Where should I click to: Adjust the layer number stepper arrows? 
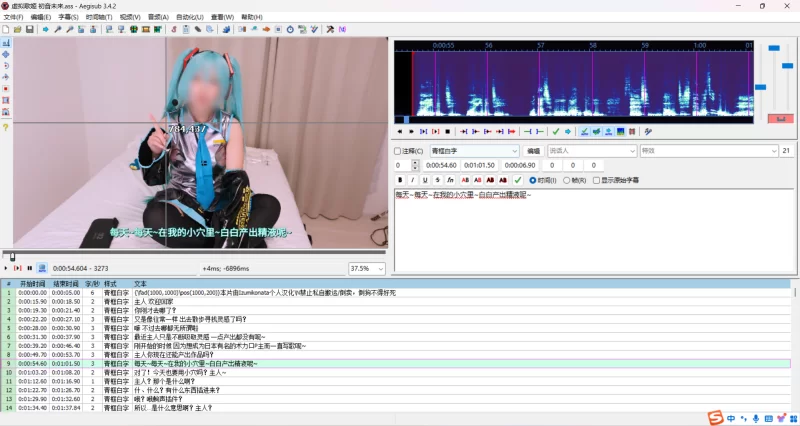point(415,165)
